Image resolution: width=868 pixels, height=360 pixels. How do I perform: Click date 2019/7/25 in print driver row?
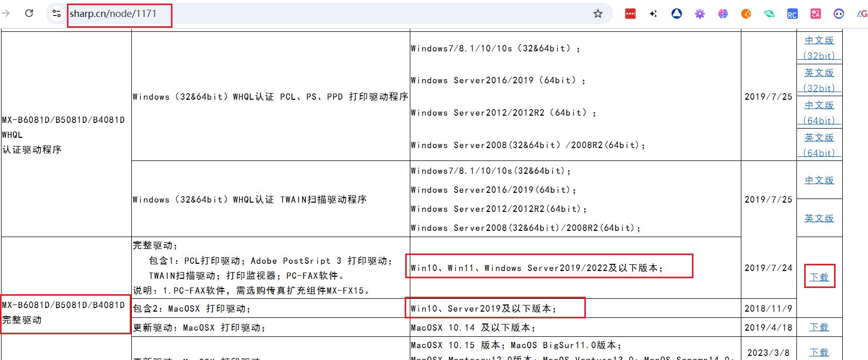pos(768,97)
